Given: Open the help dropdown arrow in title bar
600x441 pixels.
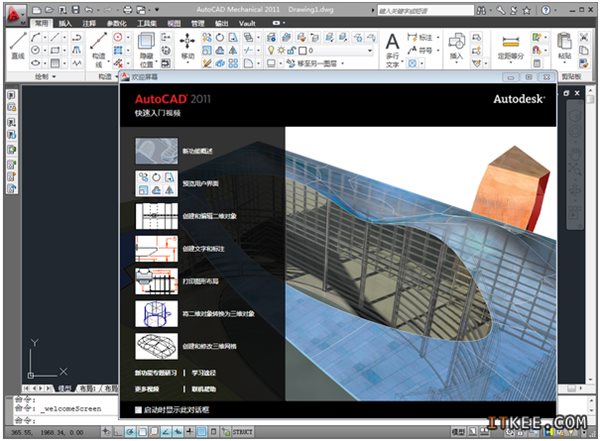Looking at the screenshot, I should [554, 11].
